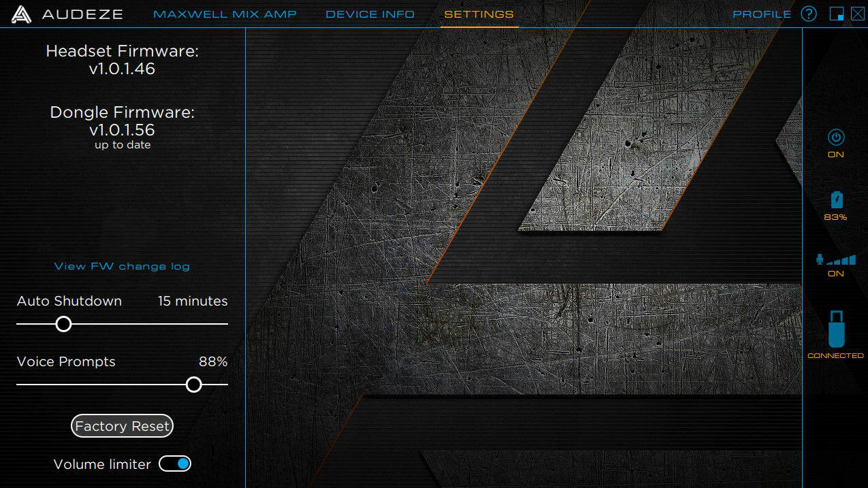Click the Dongle Firmware v1.0.1.56 text
The width and height of the screenshot is (868, 488).
click(122, 121)
